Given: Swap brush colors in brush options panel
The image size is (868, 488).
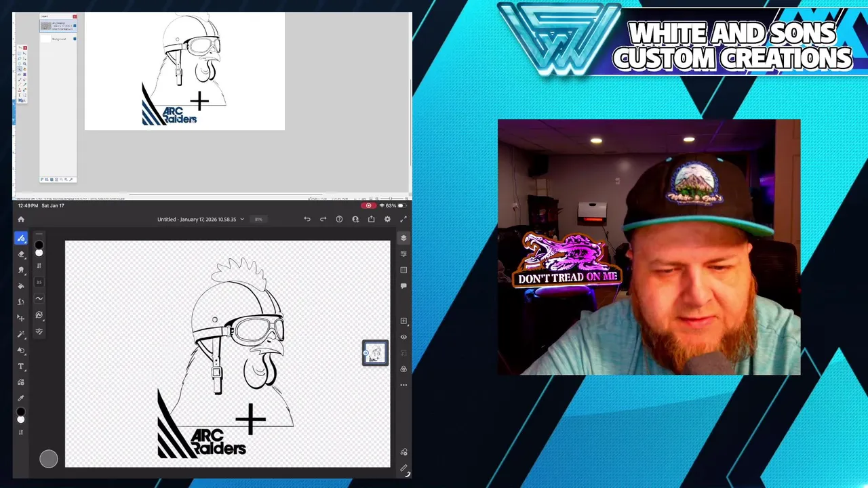Looking at the screenshot, I should pyautogui.click(x=39, y=265).
